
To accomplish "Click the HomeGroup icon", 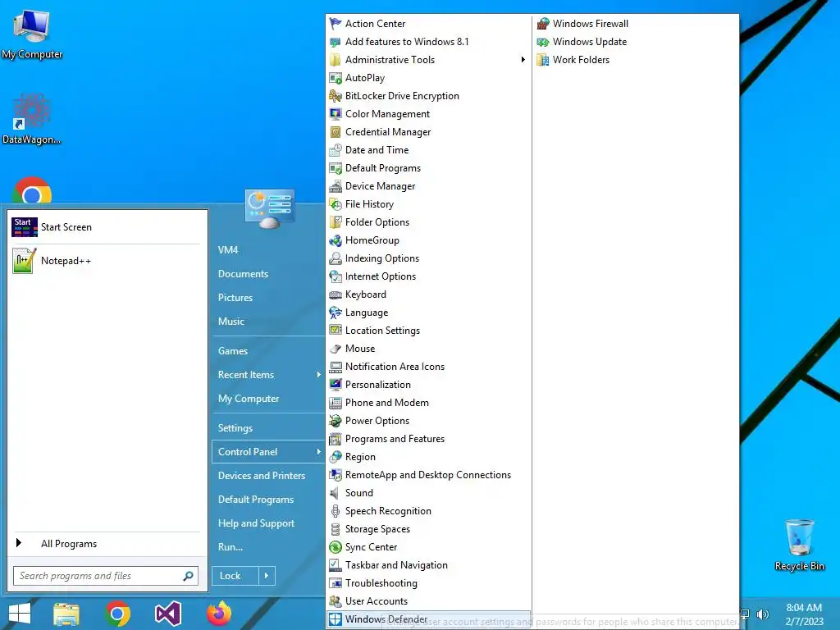I will tap(336, 240).
